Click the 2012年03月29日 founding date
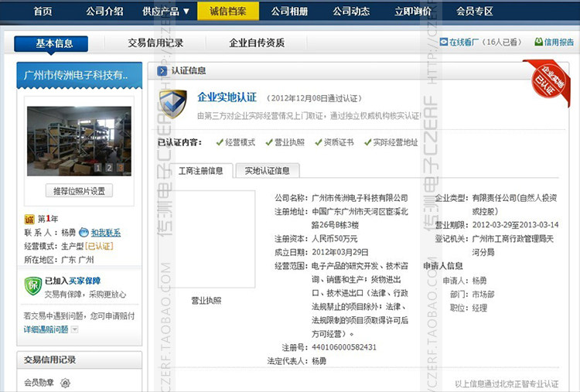The image size is (580, 392). [340, 252]
